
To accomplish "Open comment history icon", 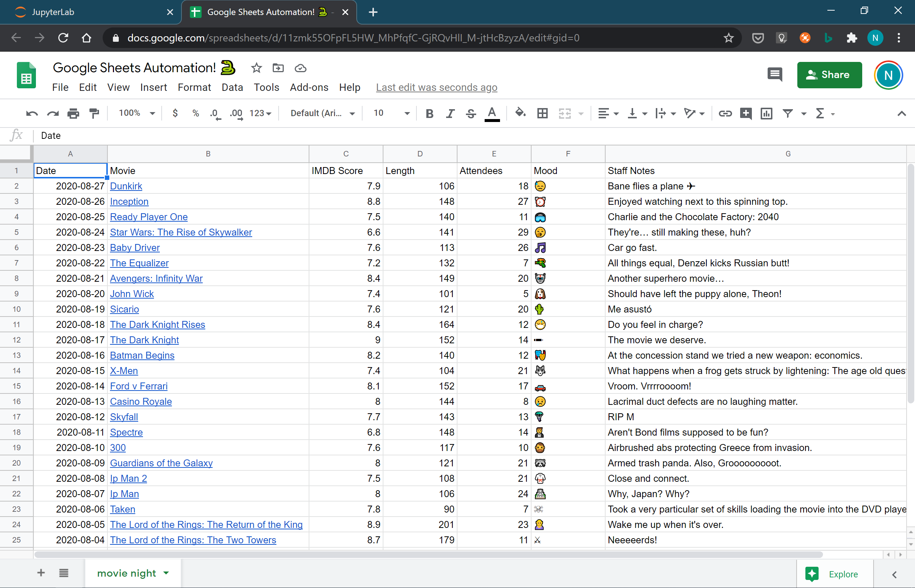I will (x=774, y=74).
